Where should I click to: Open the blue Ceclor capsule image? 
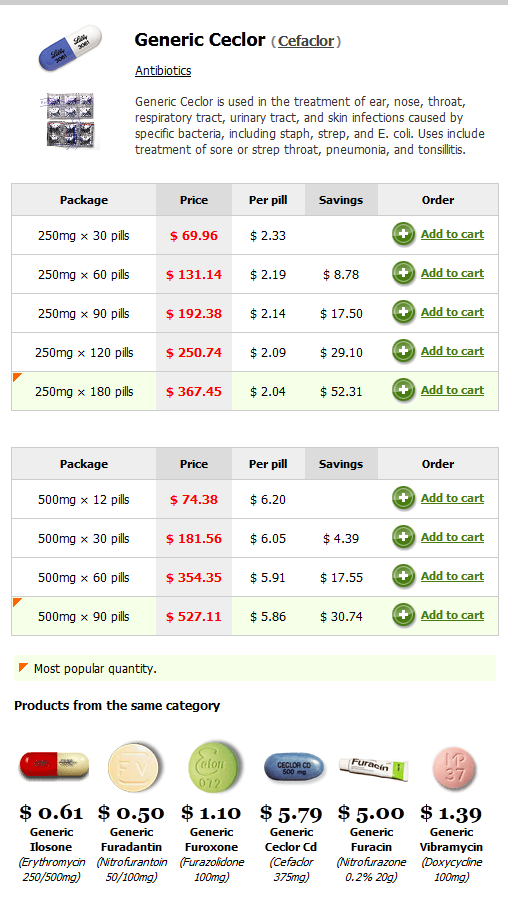tap(70, 49)
